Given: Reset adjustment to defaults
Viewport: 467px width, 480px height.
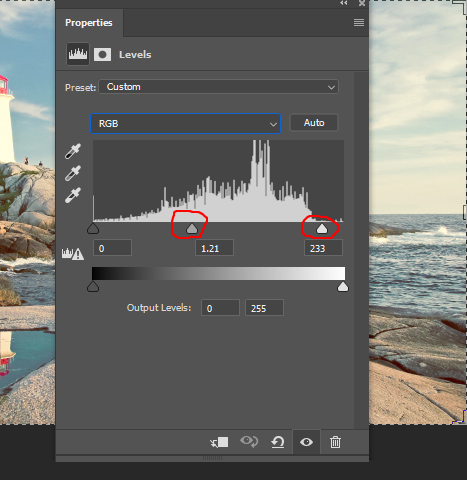Looking at the screenshot, I should coord(278,442).
